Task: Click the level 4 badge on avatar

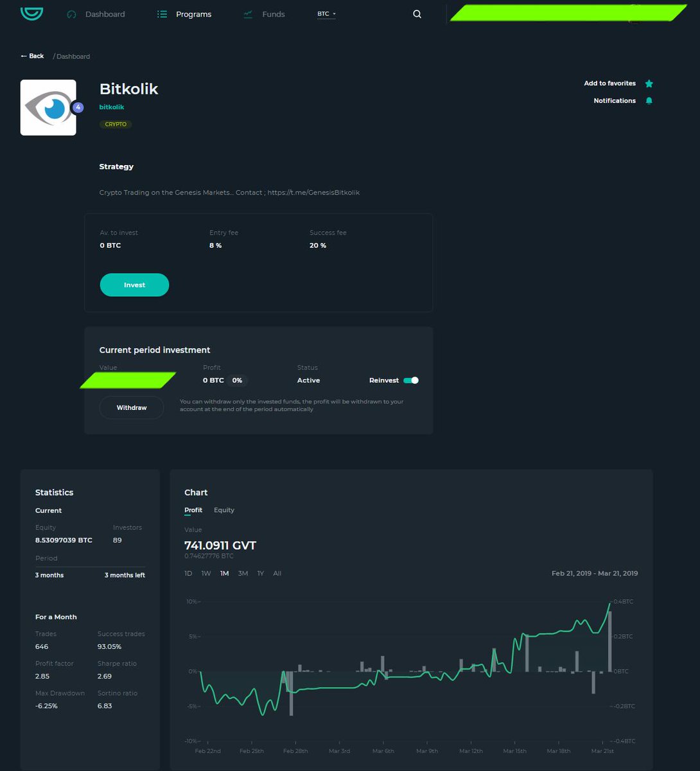Action: pos(78,107)
